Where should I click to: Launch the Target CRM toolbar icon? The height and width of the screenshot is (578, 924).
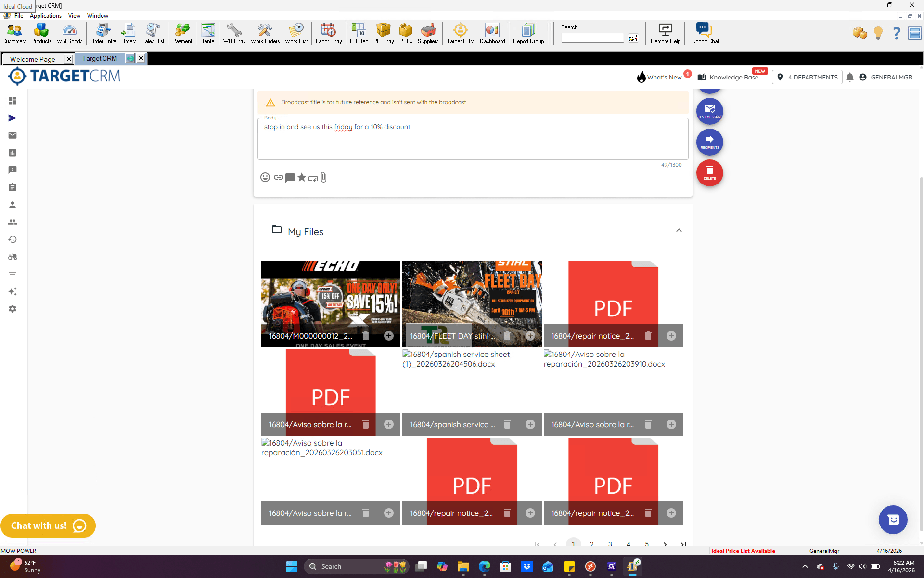tap(460, 34)
